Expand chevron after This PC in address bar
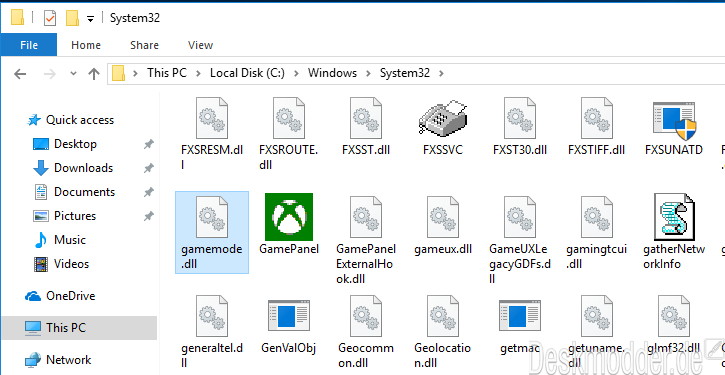The height and width of the screenshot is (375, 725). (x=198, y=73)
